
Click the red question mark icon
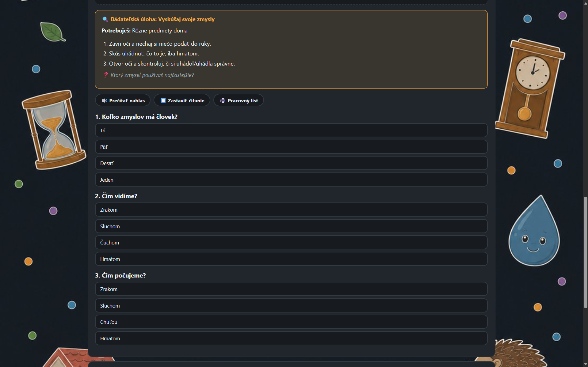pos(106,75)
